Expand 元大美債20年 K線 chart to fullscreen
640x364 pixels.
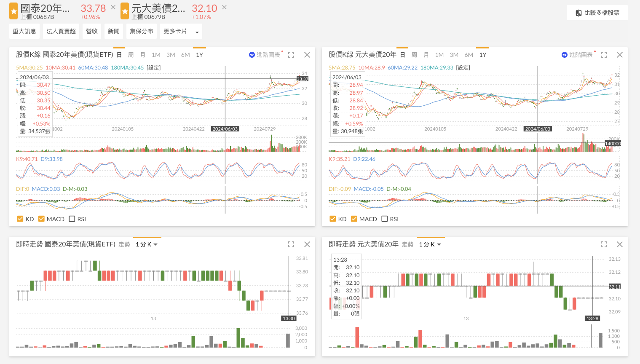click(604, 55)
